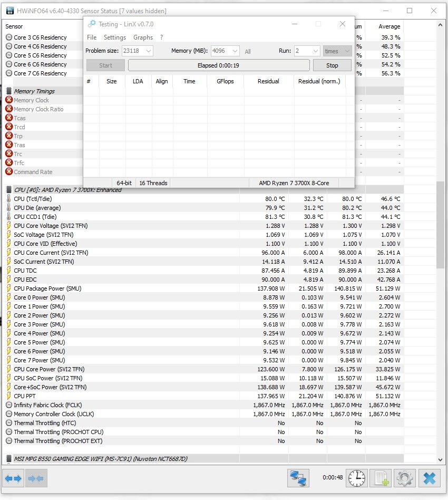Click the HWiNFO64 app icon in title bar
The width and height of the screenshot is (448, 500).
(10, 11)
